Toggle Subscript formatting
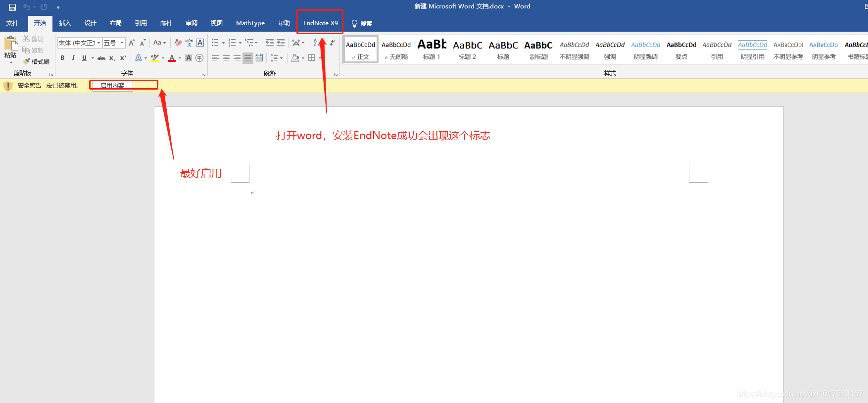The width and height of the screenshot is (868, 403). coord(112,58)
